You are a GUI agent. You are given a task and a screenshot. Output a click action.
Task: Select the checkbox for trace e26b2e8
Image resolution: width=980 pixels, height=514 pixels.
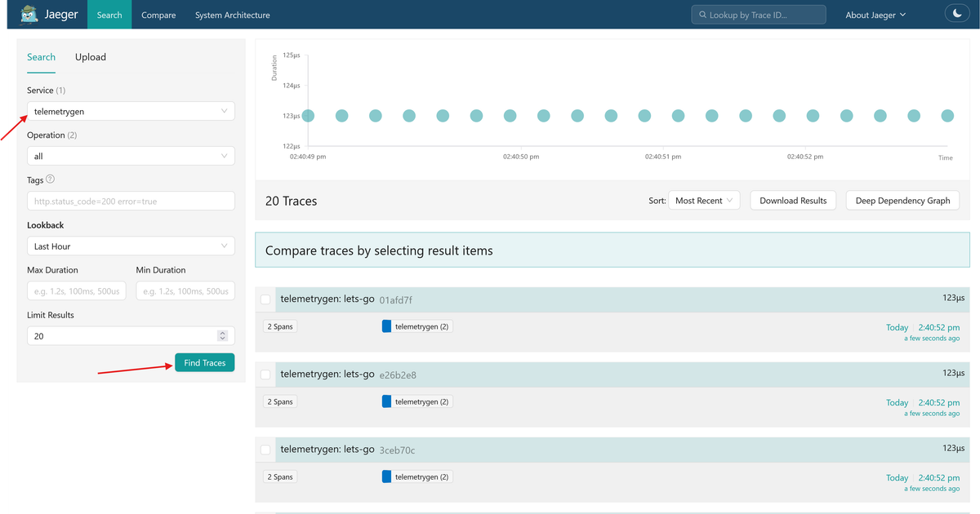click(x=265, y=374)
